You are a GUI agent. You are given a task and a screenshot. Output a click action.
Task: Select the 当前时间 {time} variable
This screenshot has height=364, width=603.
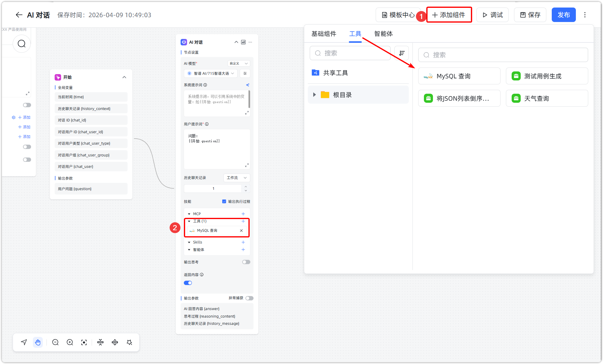click(91, 97)
